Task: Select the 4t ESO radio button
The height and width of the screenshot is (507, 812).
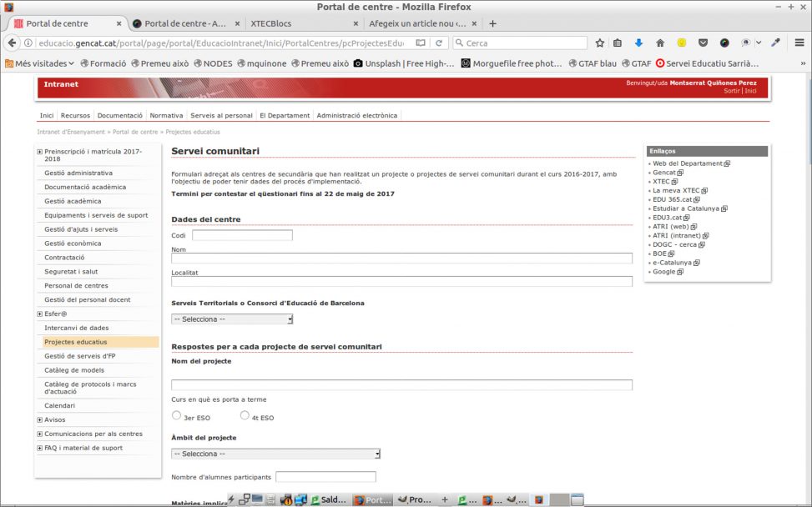Action: [245, 415]
